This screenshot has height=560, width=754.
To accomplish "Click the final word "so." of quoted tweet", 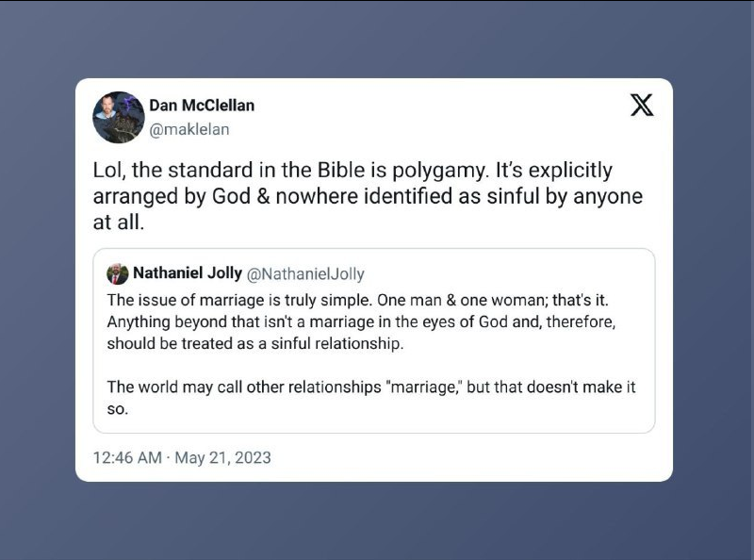I will tap(117, 409).
